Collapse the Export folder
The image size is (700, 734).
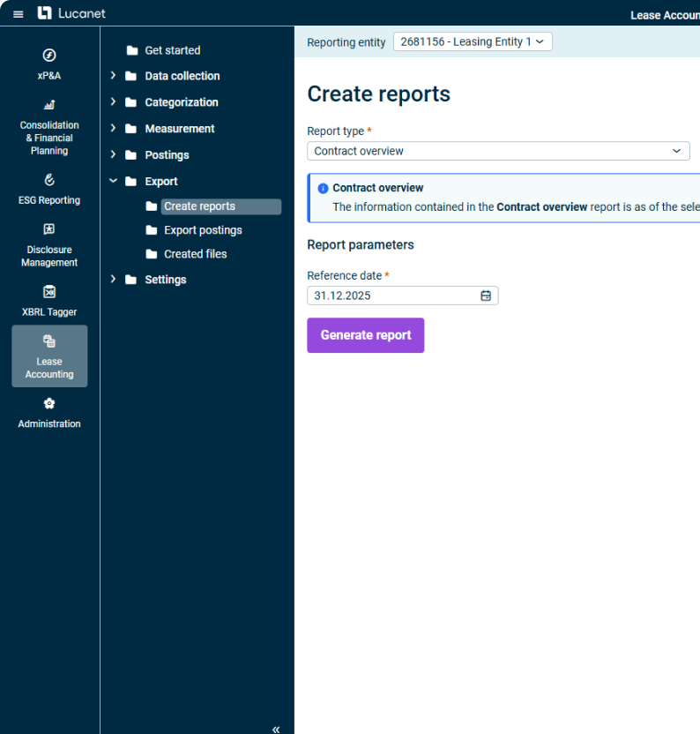click(x=113, y=181)
